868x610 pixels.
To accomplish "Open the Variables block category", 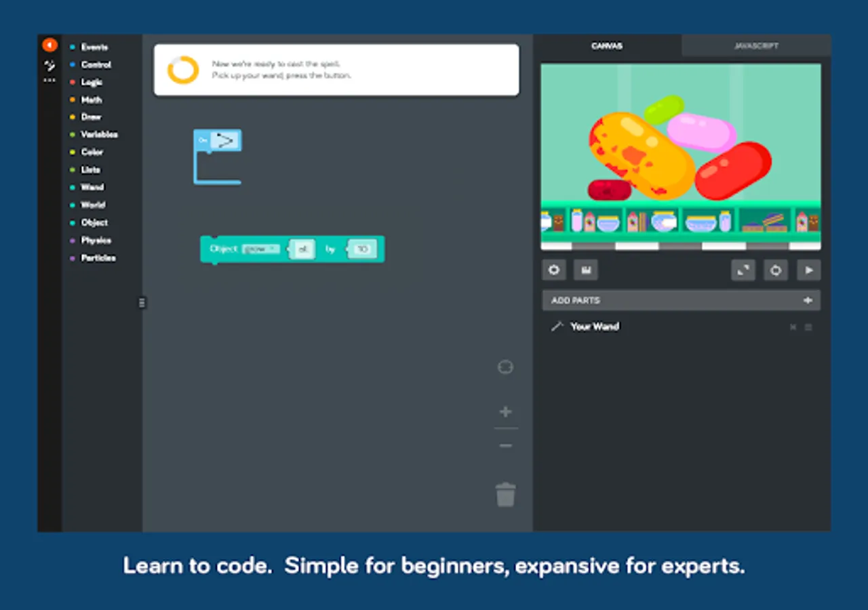I will point(99,135).
